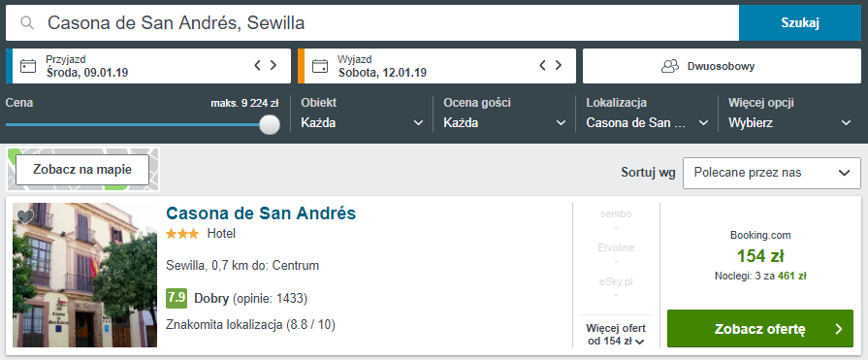Open the Więcej opcji dropdown

790,114
